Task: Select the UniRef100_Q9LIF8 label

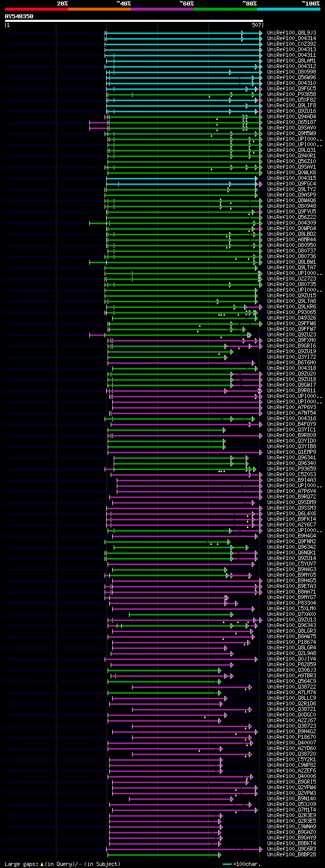Action: (x=291, y=105)
